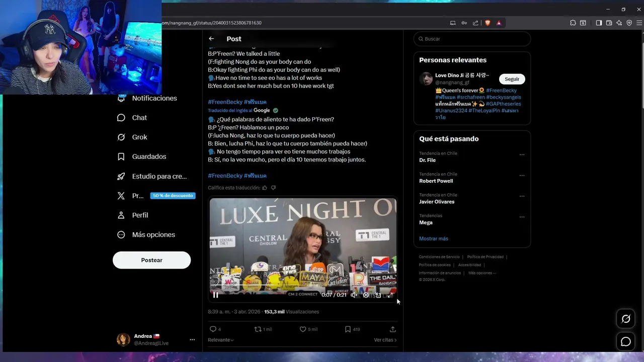Share the post via share icon

click(x=393, y=329)
